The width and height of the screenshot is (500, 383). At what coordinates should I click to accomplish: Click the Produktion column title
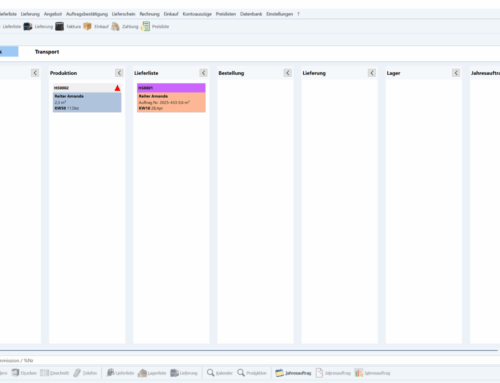[63, 73]
